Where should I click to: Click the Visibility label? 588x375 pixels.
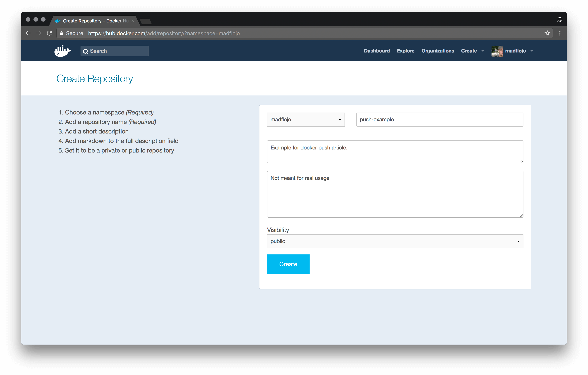pos(278,230)
